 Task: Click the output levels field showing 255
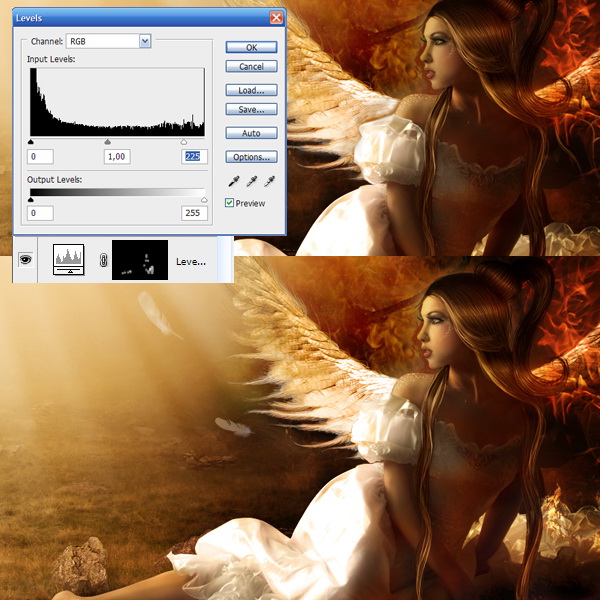click(194, 213)
